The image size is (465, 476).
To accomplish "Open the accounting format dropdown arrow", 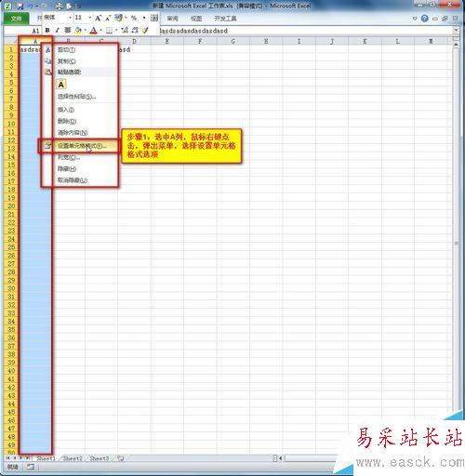I will [126, 18].
